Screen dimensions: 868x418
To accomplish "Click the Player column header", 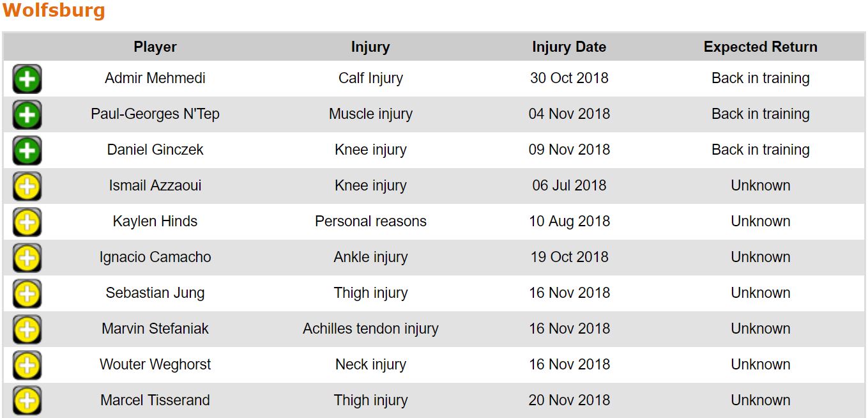I will point(155,47).
